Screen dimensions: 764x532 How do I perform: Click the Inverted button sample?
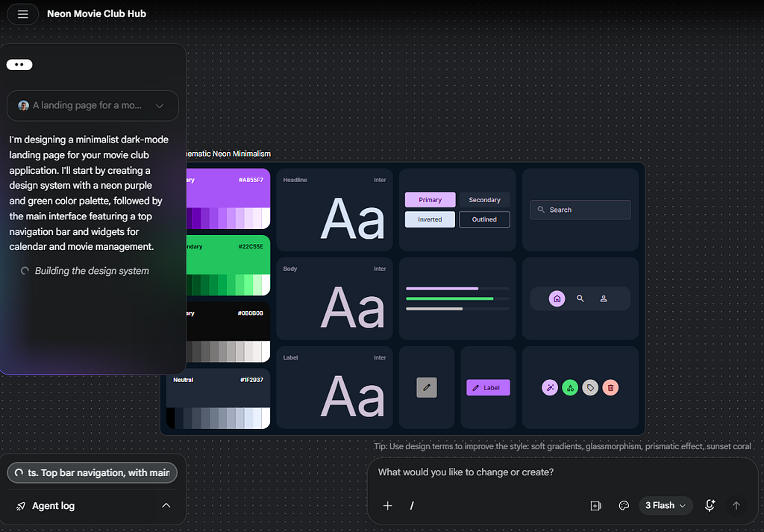(430, 219)
